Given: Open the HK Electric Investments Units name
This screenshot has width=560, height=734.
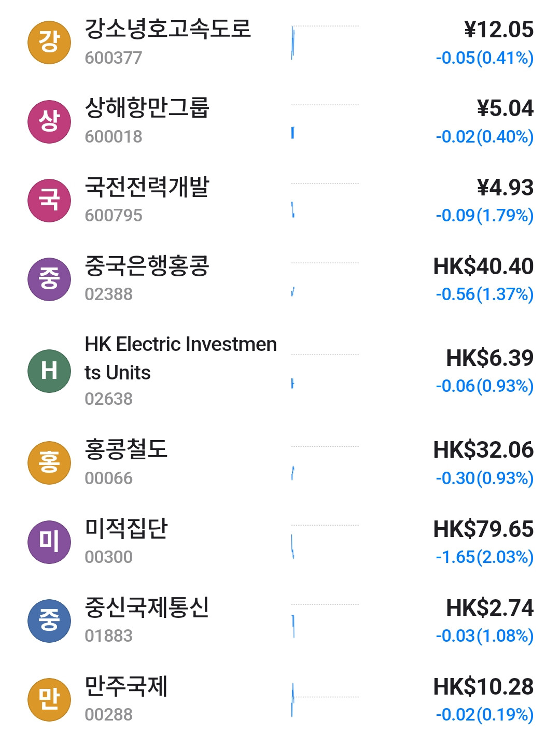Looking at the screenshot, I should [x=180, y=358].
